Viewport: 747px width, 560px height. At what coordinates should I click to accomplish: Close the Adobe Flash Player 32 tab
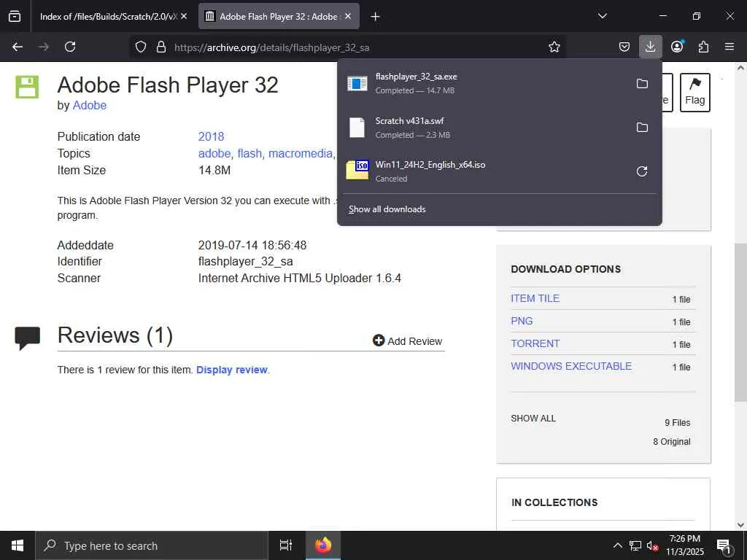pyautogui.click(x=348, y=16)
